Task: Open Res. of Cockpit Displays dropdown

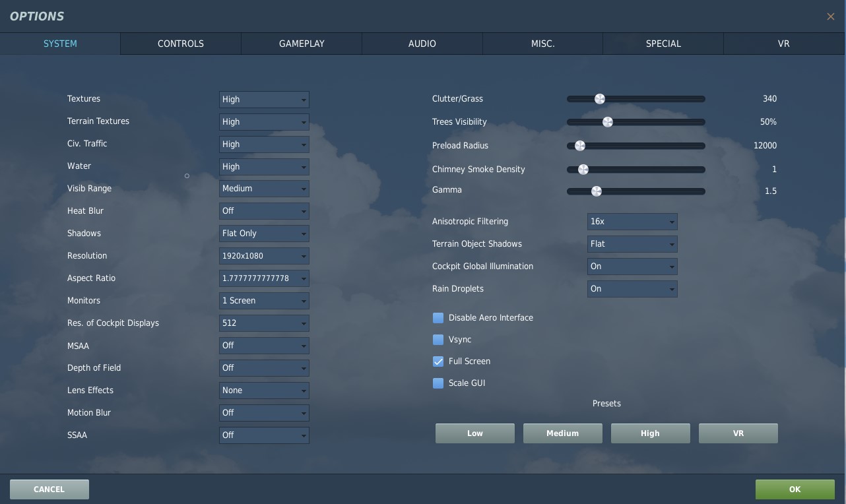Action: pos(264,323)
